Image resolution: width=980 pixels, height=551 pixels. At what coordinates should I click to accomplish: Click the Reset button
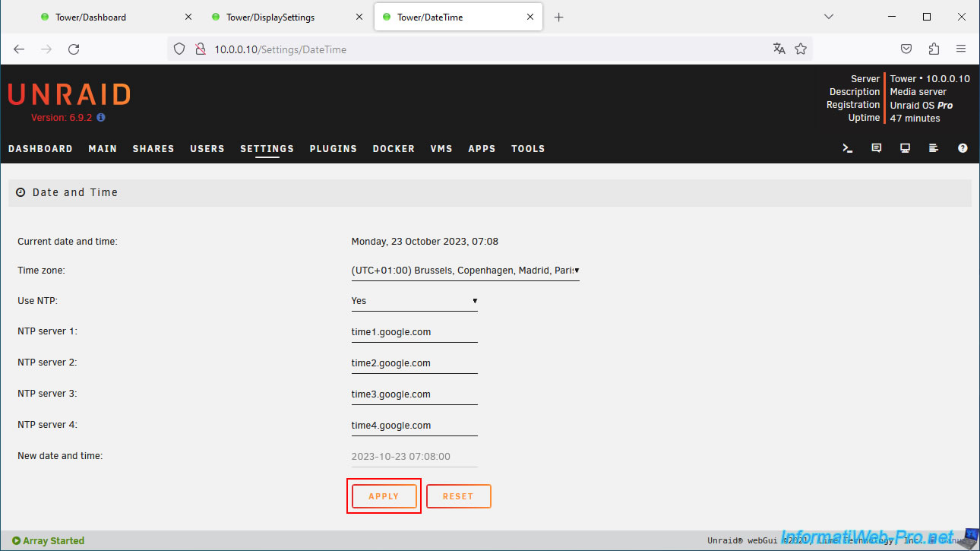click(458, 496)
